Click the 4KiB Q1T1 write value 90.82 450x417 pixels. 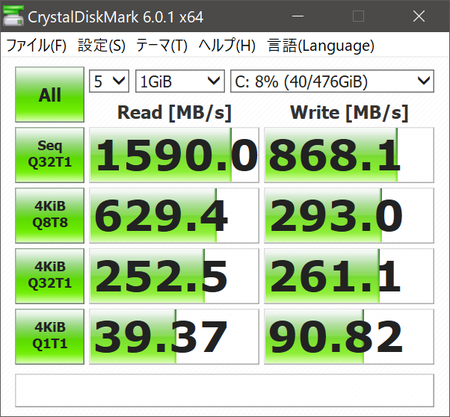click(x=349, y=337)
